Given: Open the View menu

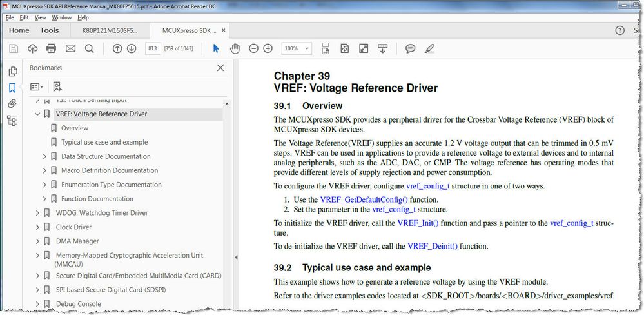Looking at the screenshot, I should 40,17.
